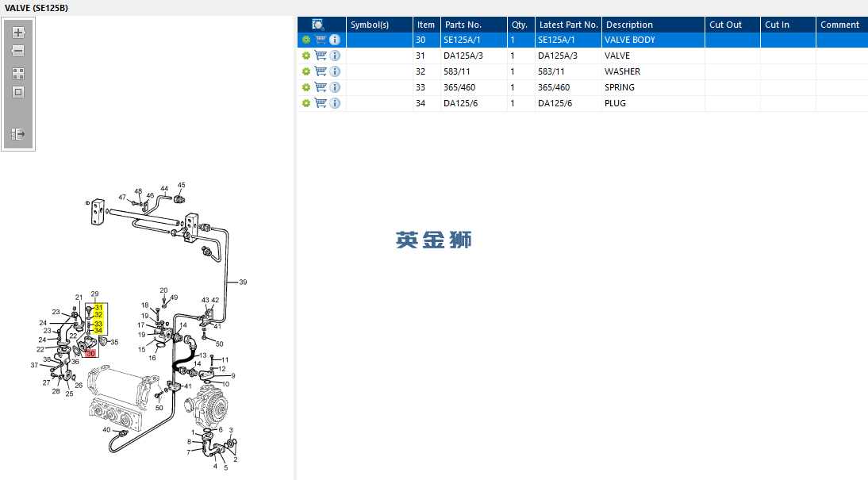868x480 pixels.
Task: Click gear icon for PLUG row
Action: pyautogui.click(x=306, y=103)
